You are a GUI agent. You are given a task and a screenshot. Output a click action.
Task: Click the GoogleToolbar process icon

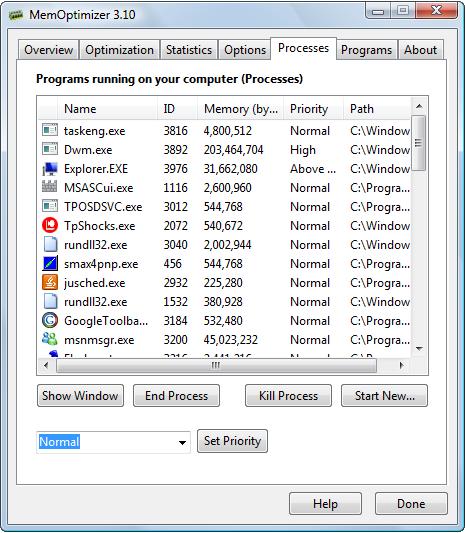point(50,320)
